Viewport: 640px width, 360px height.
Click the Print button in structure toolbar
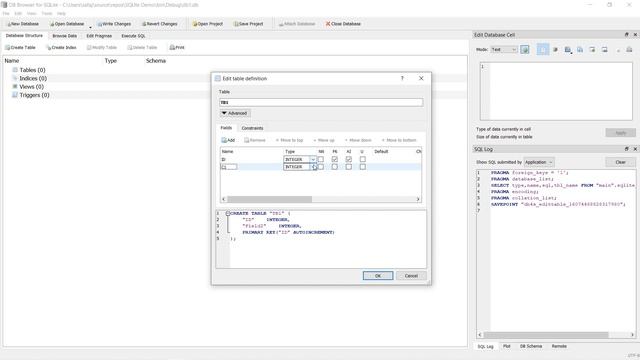click(177, 47)
